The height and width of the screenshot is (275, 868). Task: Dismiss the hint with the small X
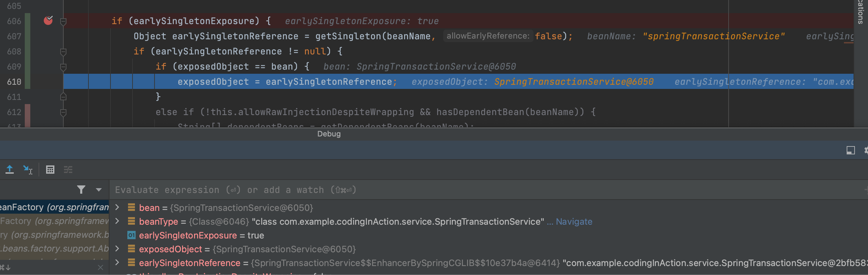[100, 267]
